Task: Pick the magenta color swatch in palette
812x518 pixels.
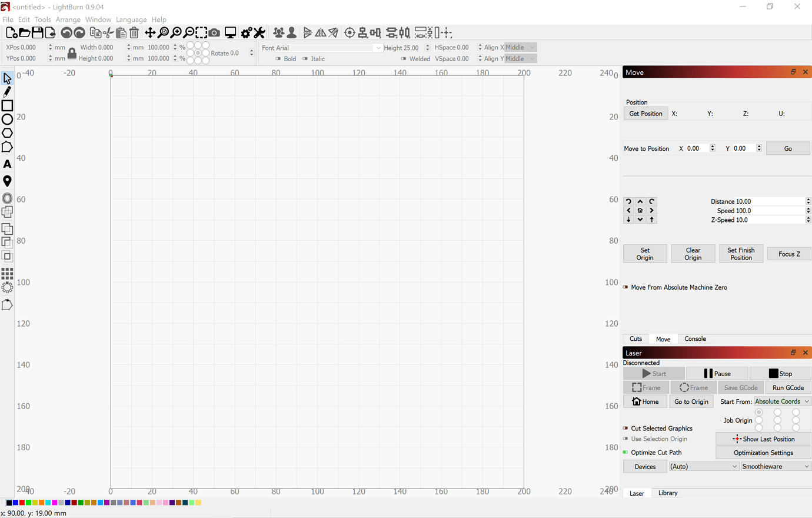Action: click(x=54, y=503)
